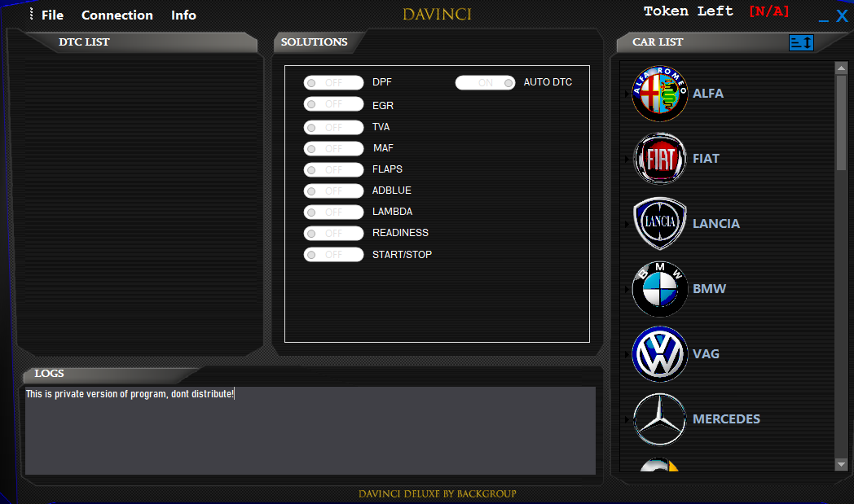Click the FIAT logo icon
This screenshot has height=504, width=854.
[659, 159]
